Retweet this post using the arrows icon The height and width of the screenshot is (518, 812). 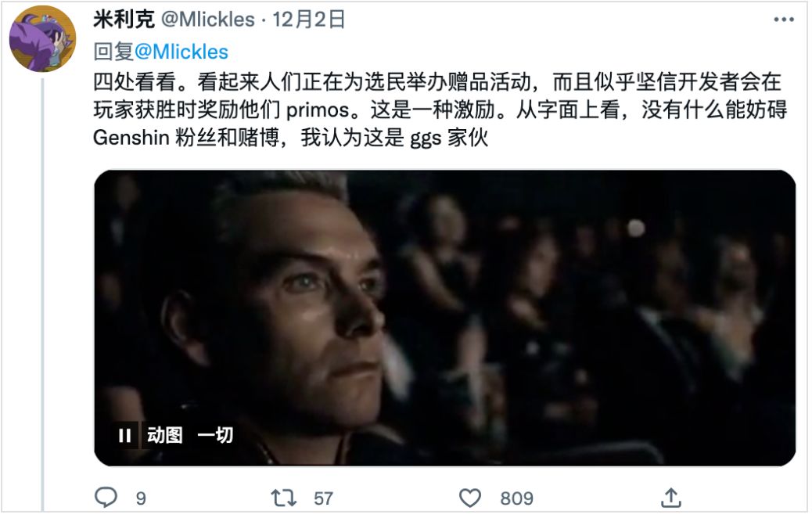click(284, 498)
